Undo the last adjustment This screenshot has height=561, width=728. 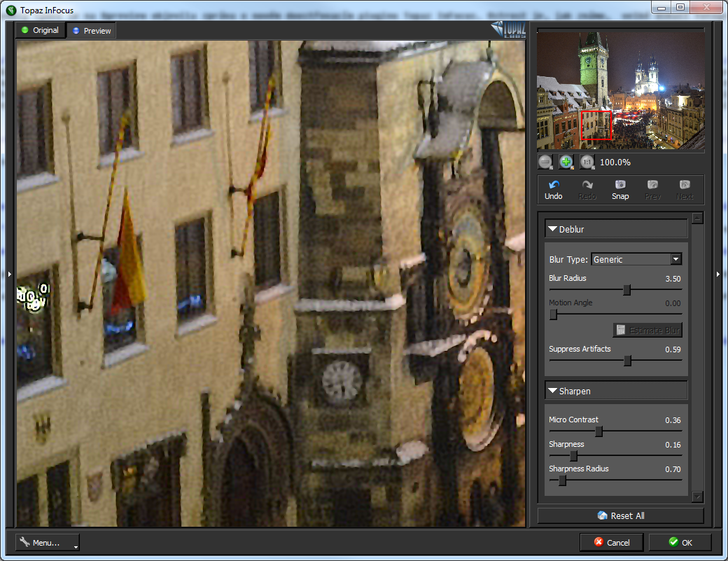click(x=553, y=189)
